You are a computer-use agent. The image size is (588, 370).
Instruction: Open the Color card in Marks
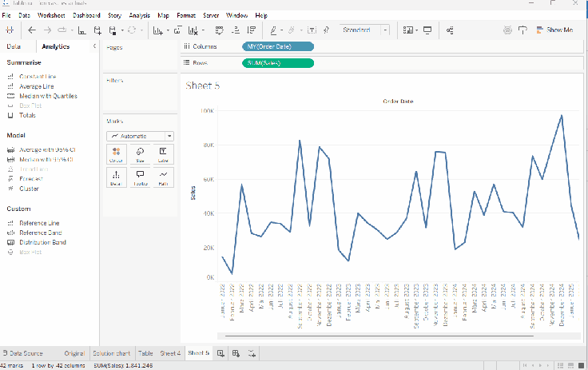117,153
